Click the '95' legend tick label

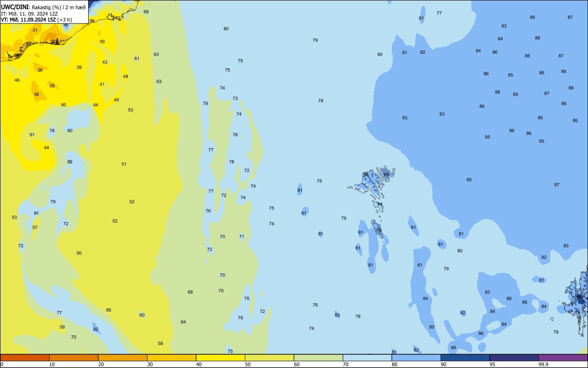coord(492,364)
